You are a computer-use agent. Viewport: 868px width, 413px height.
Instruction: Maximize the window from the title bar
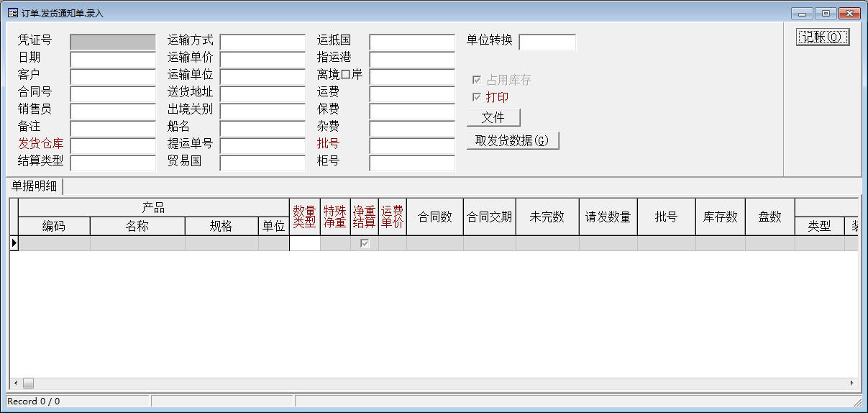pyautogui.click(x=825, y=13)
